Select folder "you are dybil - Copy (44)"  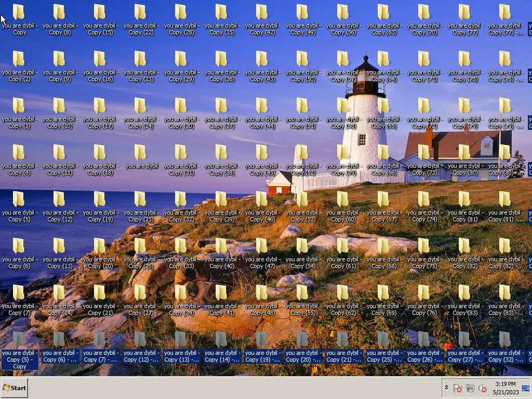coord(262,114)
